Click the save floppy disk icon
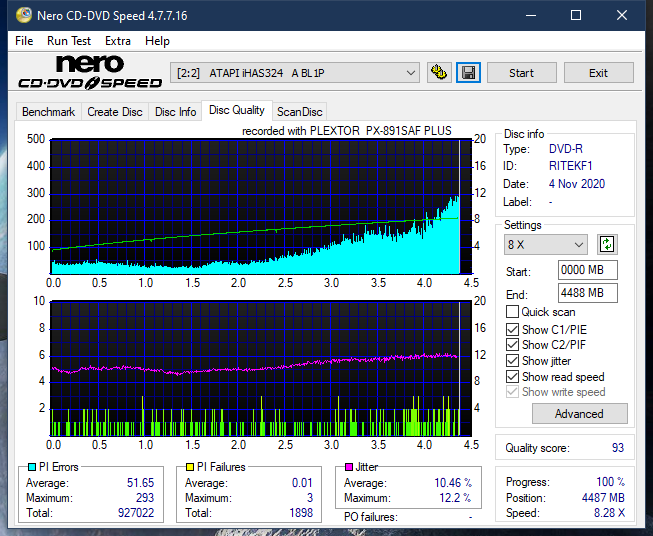Viewport: 653px width, 536px height. click(x=469, y=73)
